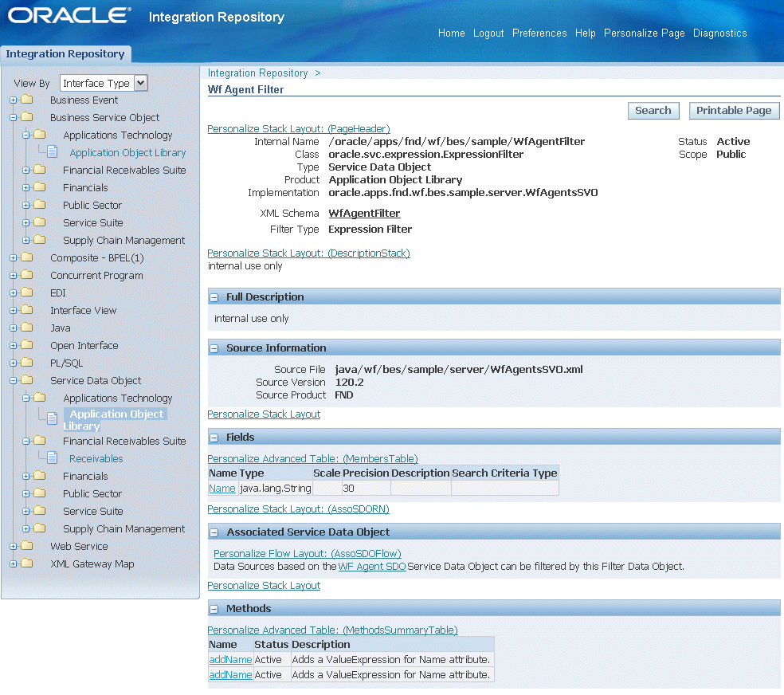This screenshot has height=695, width=784.
Task: Expand the Web Service node
Action: (13, 547)
